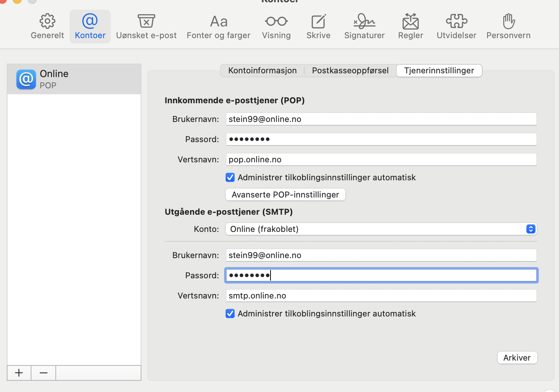Open Avanserte POP-innstillinger
This screenshot has width=559, height=392.
tap(285, 195)
